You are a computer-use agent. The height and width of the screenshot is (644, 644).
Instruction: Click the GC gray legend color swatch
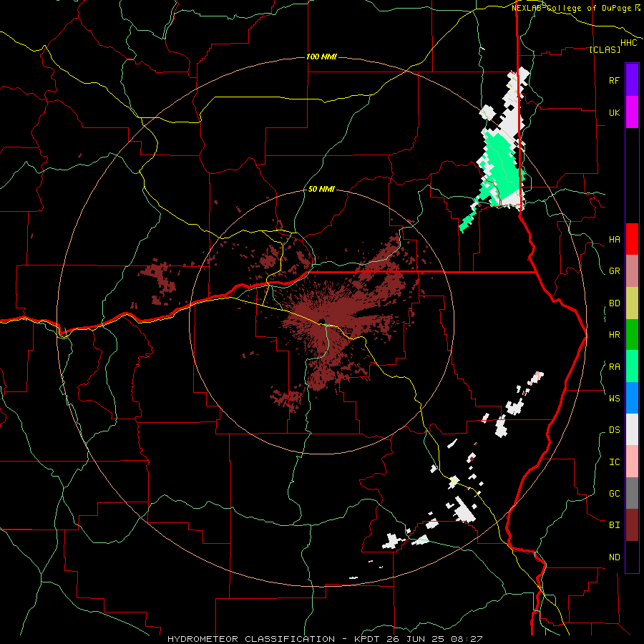coord(632,493)
